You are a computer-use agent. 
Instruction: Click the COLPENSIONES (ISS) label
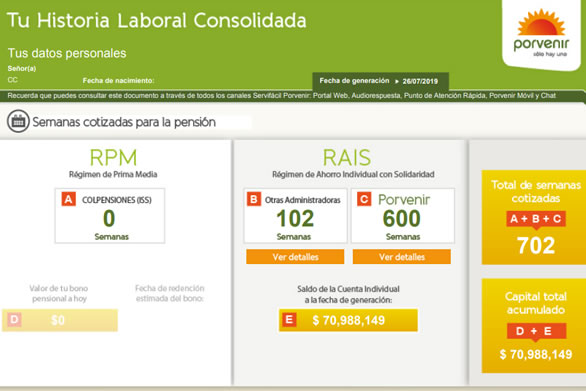point(117,200)
